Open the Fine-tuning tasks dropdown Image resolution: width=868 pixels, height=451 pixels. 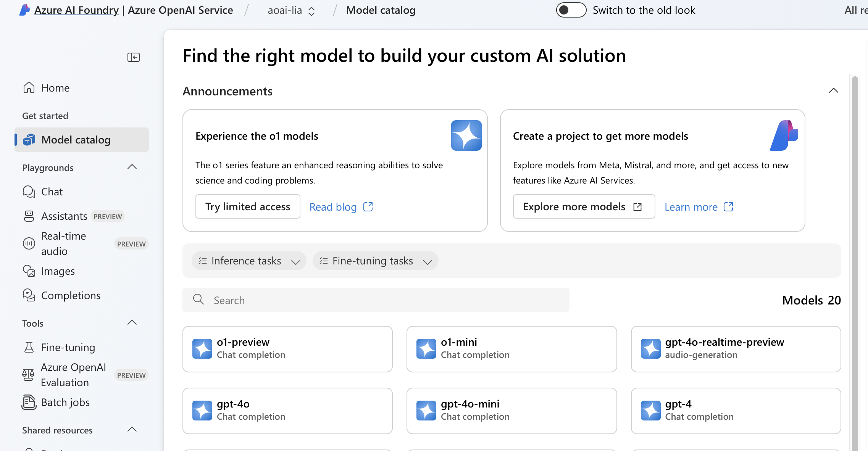pyautogui.click(x=375, y=261)
